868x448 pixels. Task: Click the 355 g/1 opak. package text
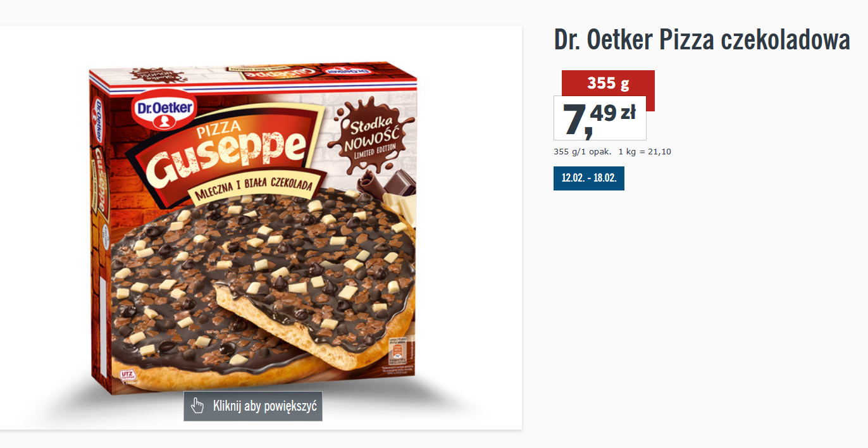[582, 151]
